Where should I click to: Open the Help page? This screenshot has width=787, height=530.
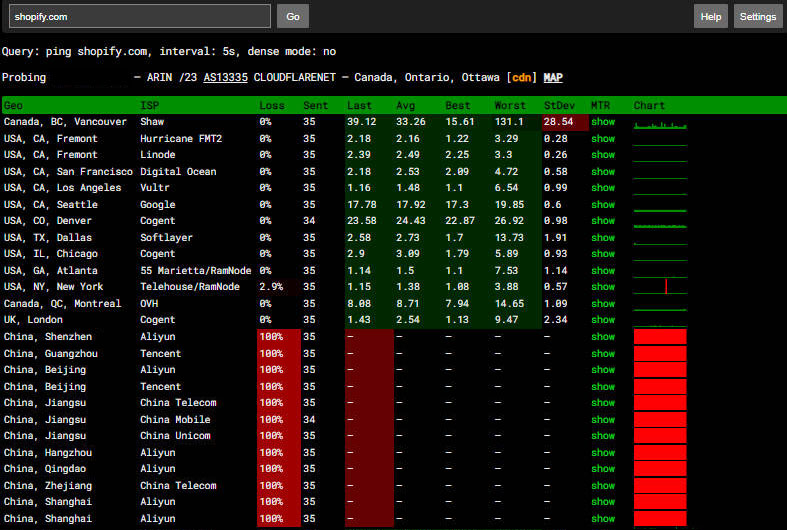tap(710, 16)
